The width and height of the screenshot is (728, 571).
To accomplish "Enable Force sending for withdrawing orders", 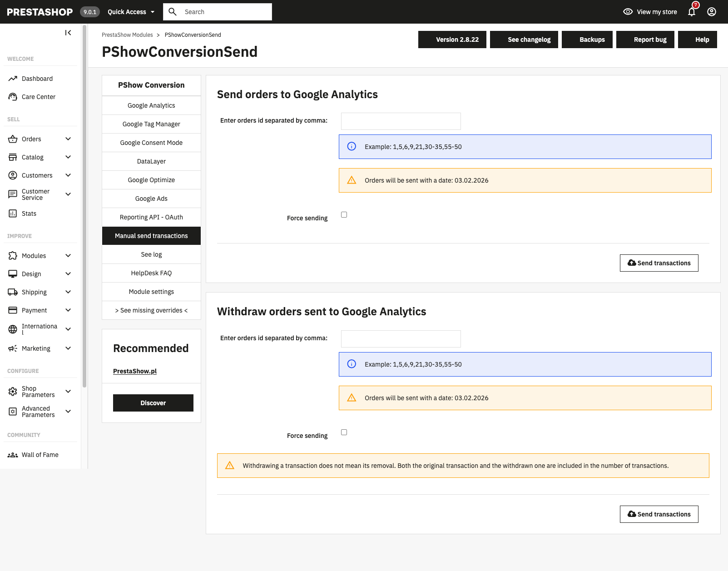I will (x=344, y=432).
